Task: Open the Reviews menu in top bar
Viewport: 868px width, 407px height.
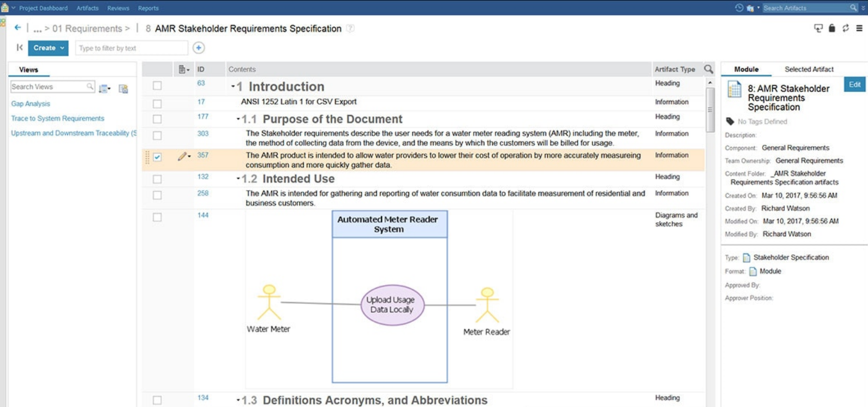Action: point(118,8)
